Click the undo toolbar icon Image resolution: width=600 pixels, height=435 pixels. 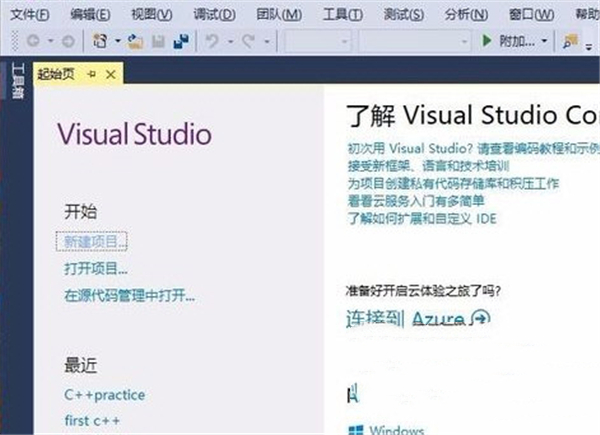pos(212,41)
